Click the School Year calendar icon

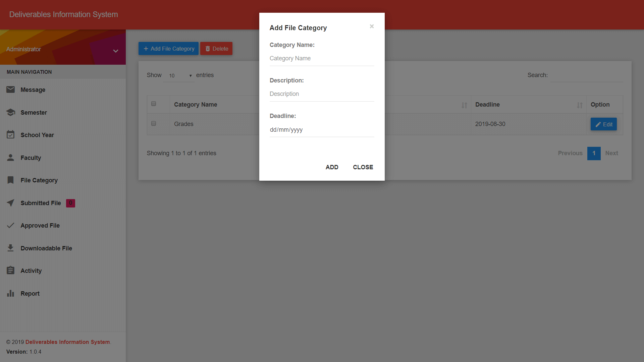click(x=10, y=135)
